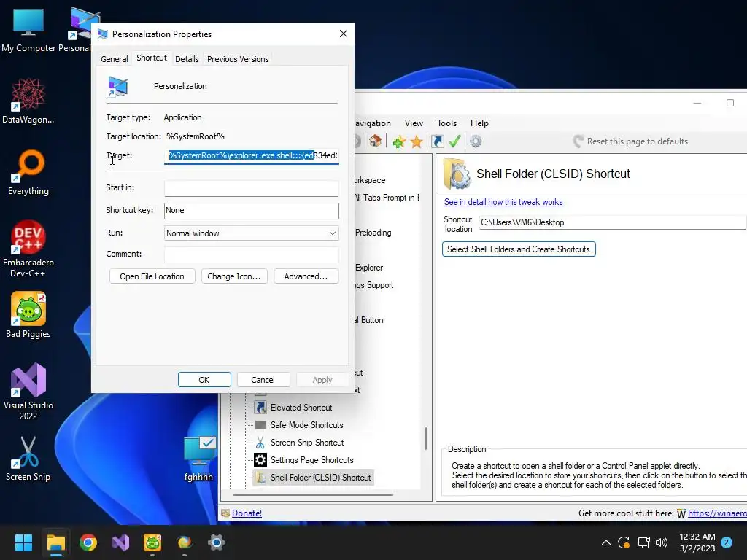Select the fghhhh desktop icon

(x=198, y=458)
